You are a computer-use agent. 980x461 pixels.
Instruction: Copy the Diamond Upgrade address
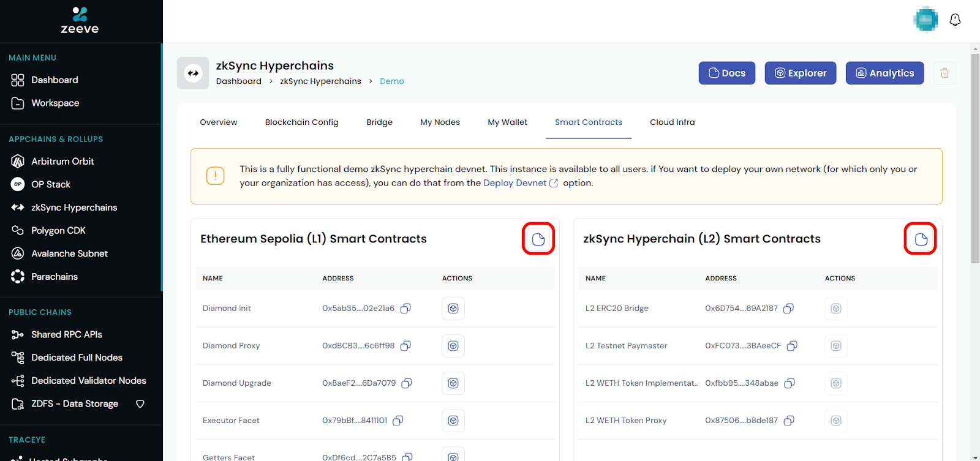(407, 383)
